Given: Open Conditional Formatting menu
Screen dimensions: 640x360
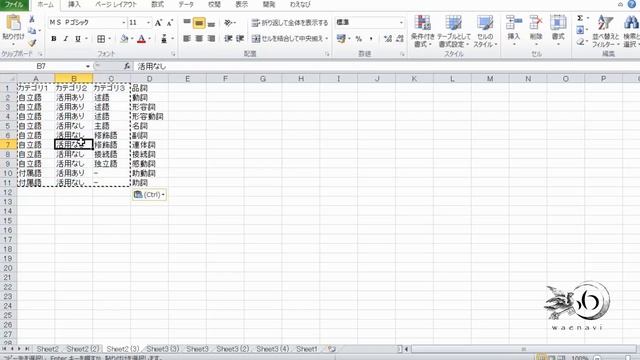Looking at the screenshot, I should click(423, 31).
